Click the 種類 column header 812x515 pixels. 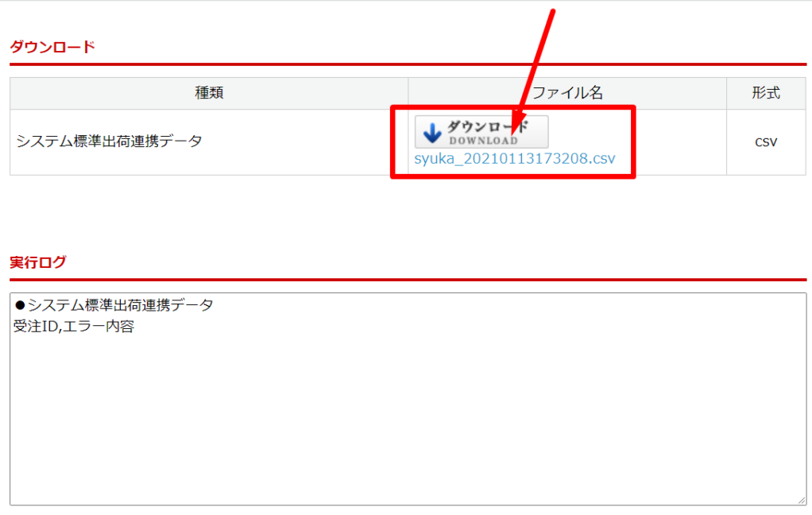(x=209, y=93)
